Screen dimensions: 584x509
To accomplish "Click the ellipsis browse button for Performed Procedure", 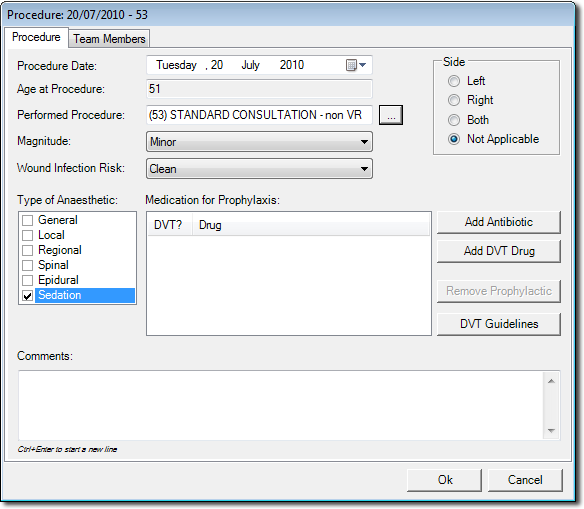I will (x=391, y=115).
